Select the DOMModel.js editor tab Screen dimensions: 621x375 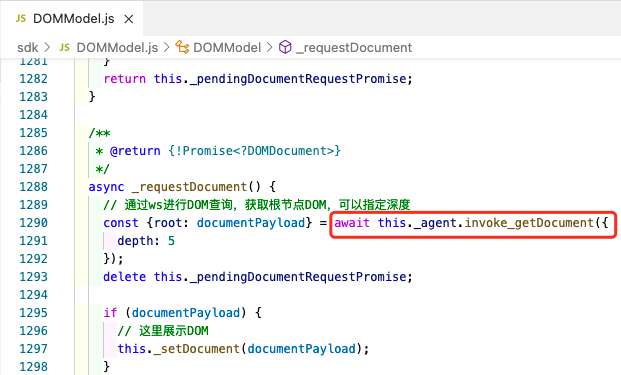73,19
